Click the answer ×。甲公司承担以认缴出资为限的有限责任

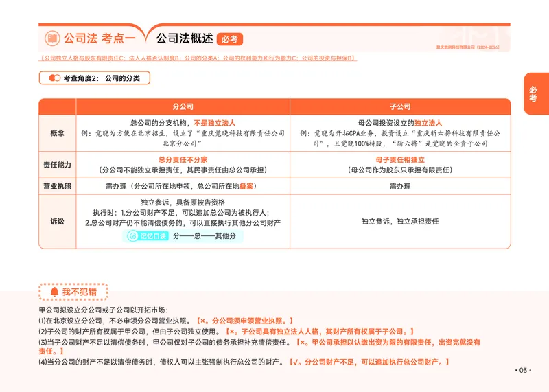tap(259, 347)
